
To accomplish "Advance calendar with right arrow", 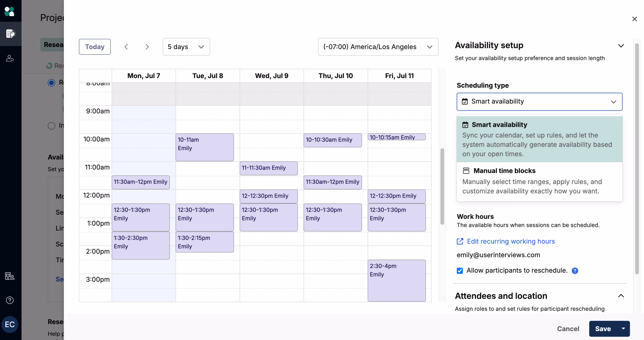I will click(x=147, y=47).
